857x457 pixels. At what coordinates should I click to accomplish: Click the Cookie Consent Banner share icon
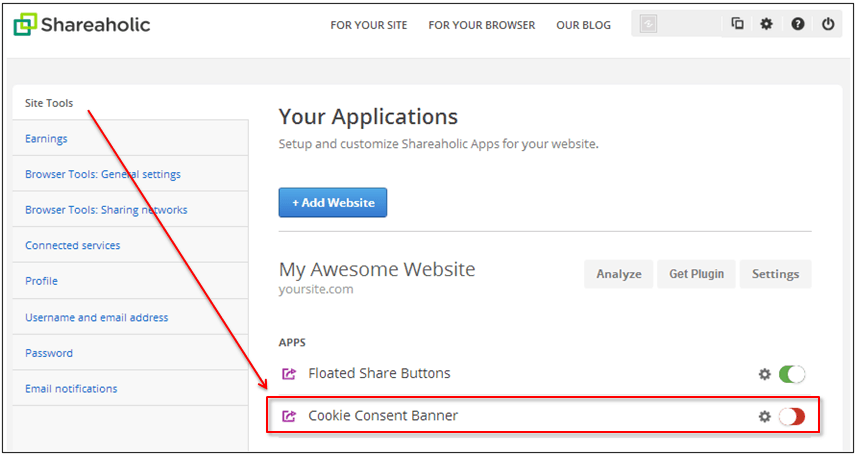(289, 417)
